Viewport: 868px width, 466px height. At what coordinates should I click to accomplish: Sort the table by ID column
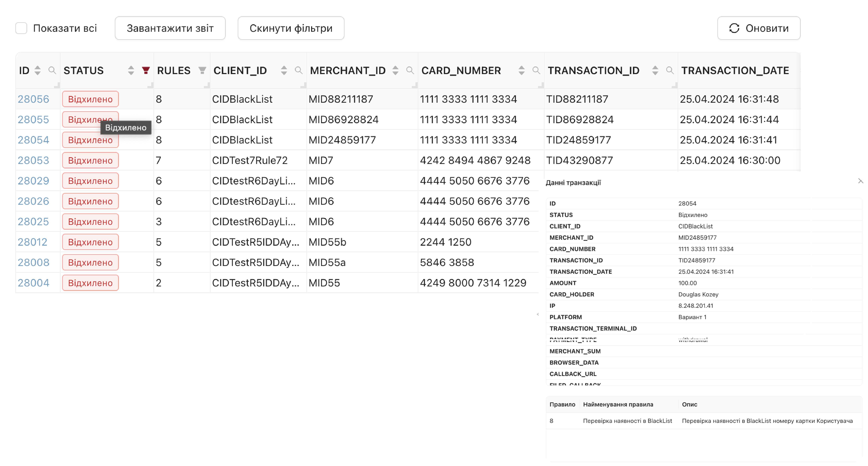(x=37, y=70)
